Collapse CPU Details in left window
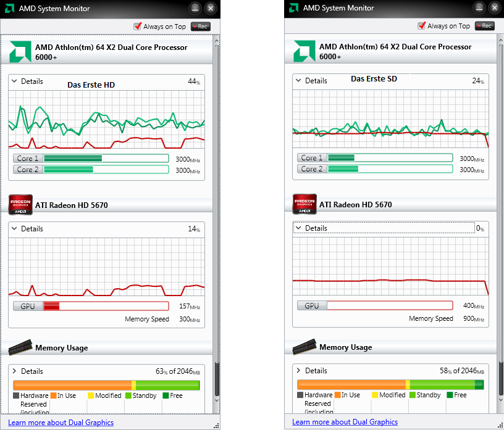504x430 pixels. click(x=14, y=81)
